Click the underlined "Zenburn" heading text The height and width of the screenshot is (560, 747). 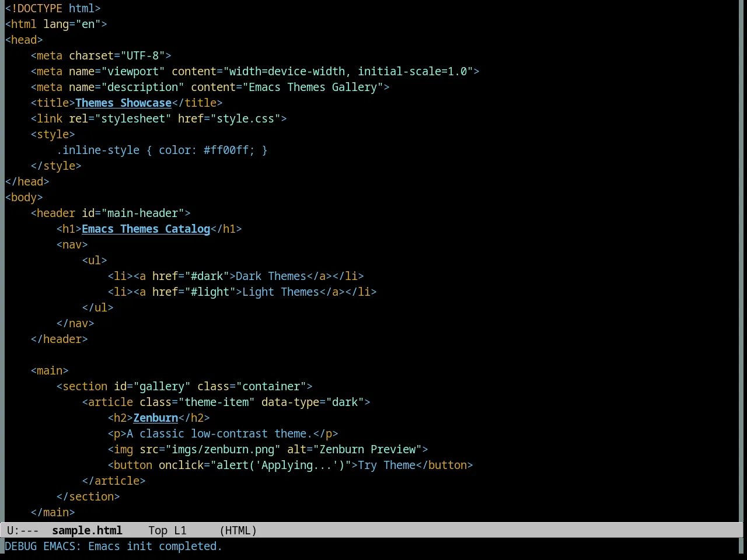156,418
